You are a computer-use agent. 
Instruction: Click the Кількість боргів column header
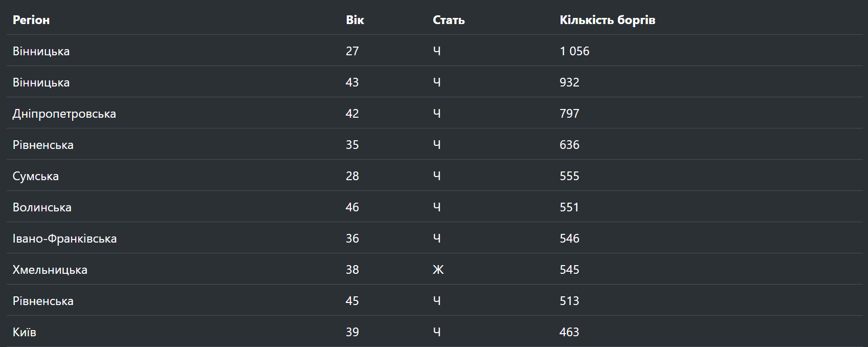pos(607,20)
